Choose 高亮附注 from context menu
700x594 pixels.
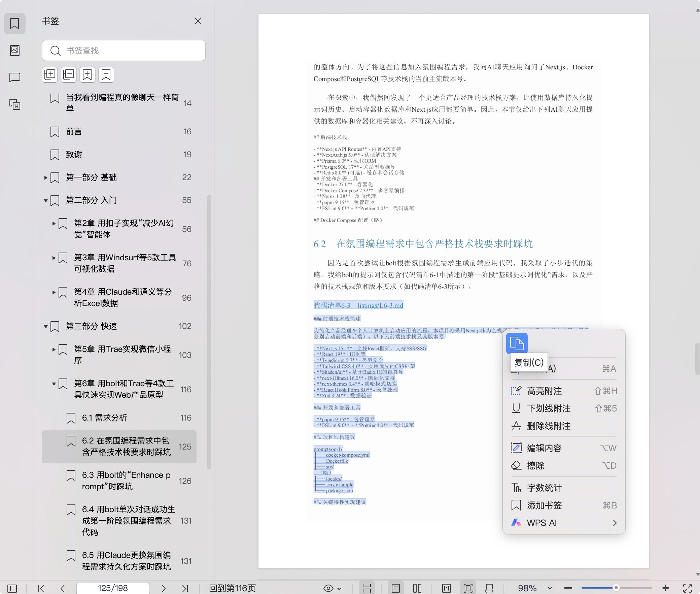tap(544, 391)
